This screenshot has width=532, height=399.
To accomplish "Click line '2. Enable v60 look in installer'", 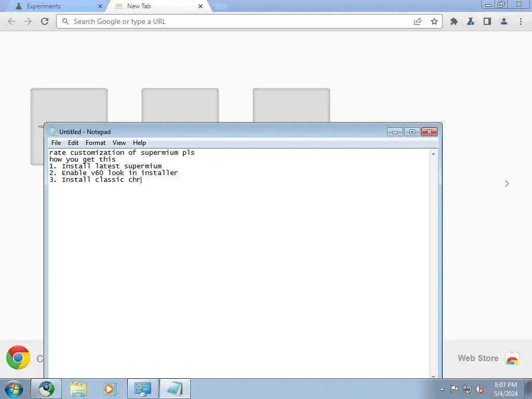I will tap(113, 172).
